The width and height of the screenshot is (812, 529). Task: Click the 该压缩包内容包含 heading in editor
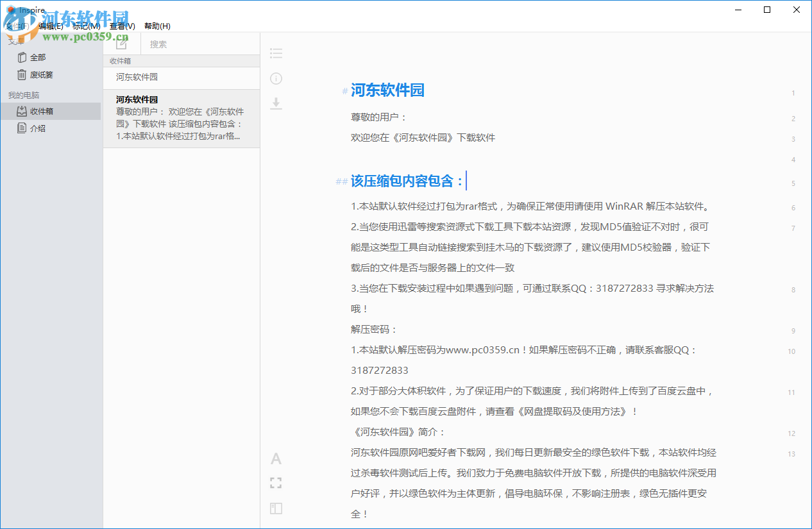click(407, 181)
